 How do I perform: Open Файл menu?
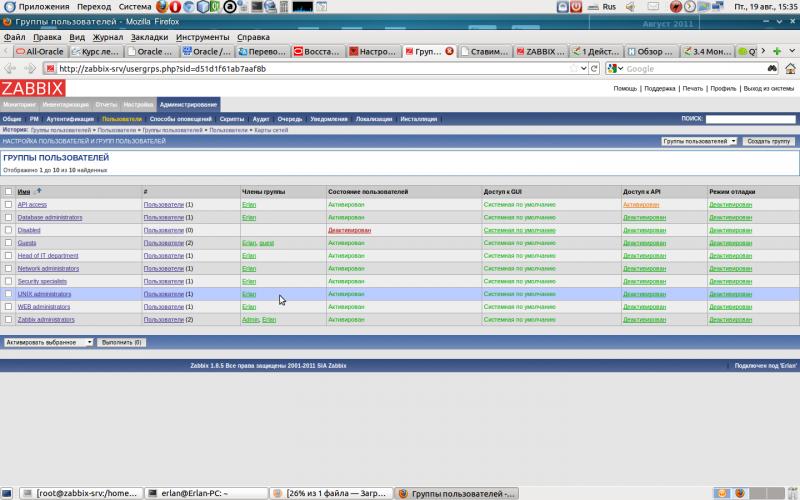(14, 37)
